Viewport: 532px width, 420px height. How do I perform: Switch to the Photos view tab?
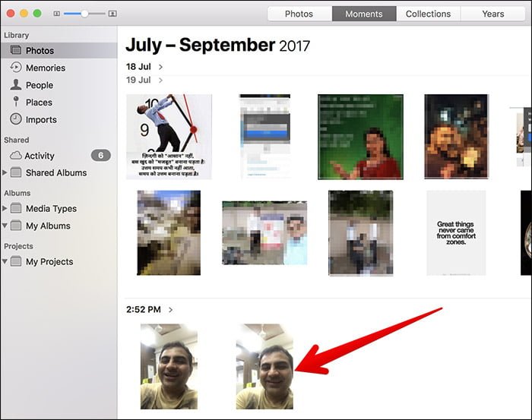coord(299,14)
